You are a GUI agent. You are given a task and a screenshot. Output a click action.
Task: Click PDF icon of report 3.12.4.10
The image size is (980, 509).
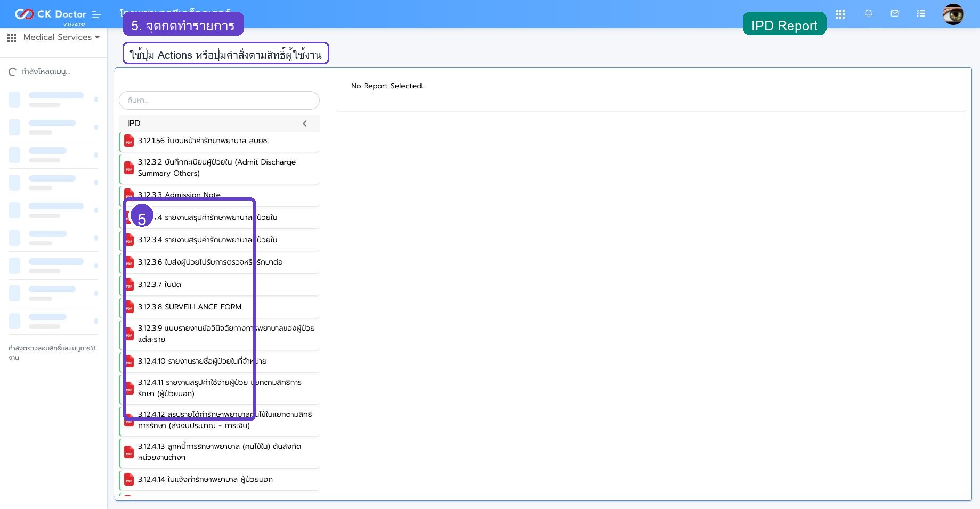pyautogui.click(x=129, y=362)
